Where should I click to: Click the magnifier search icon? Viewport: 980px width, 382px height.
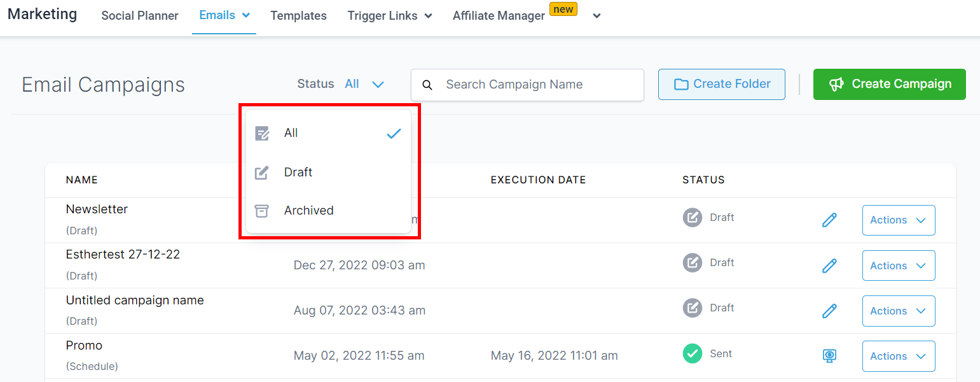(427, 85)
